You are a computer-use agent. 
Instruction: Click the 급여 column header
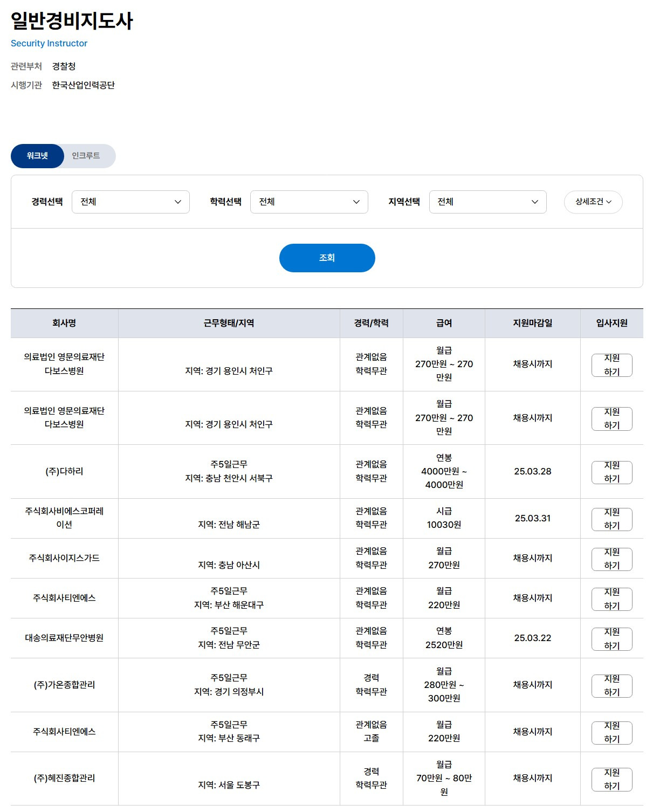click(444, 323)
